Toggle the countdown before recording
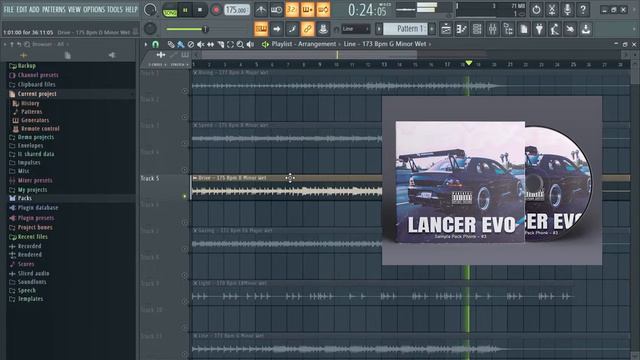Screen dimensions: 640x360 click(292, 10)
